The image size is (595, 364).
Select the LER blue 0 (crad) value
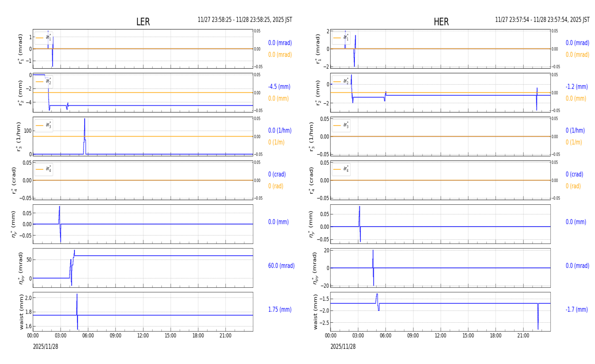(277, 174)
